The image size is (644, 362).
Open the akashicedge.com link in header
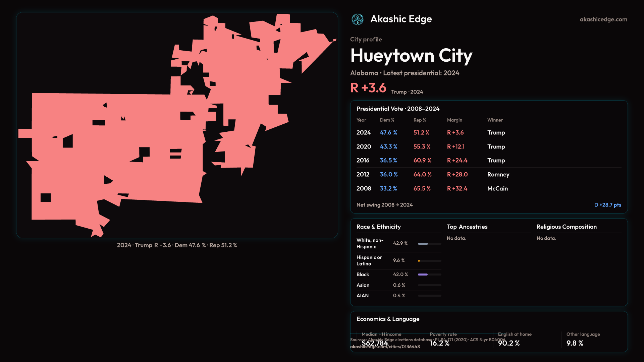[x=603, y=19]
